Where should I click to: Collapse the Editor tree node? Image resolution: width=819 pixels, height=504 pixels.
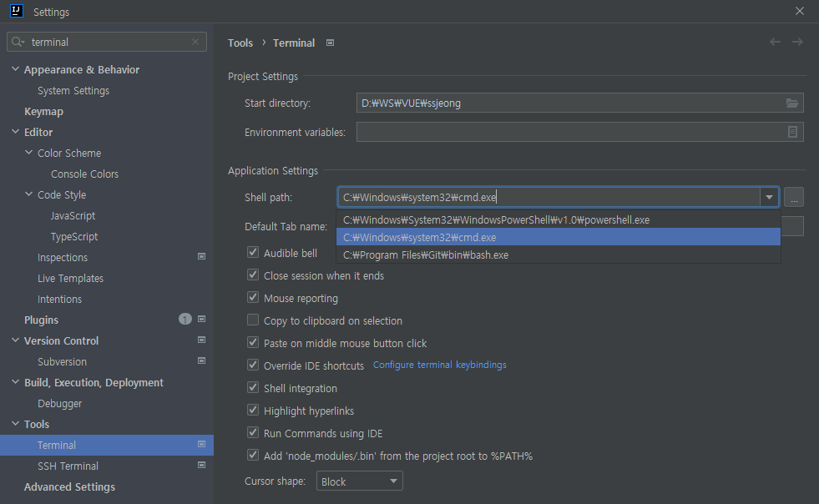point(15,132)
